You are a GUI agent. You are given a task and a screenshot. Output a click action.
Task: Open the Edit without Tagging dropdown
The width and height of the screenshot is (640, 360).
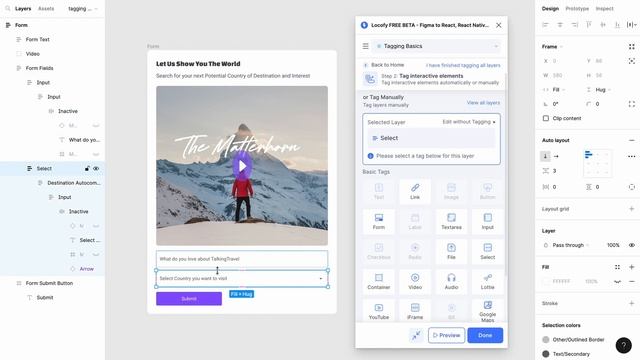[469, 122]
